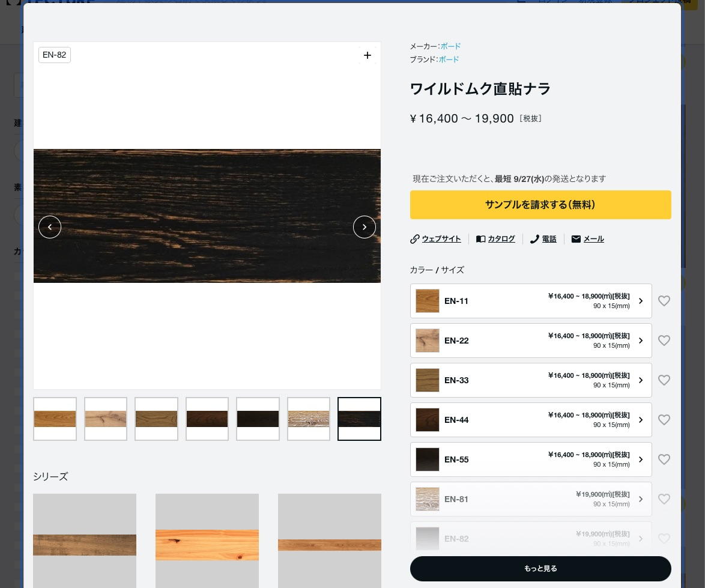Image resolution: width=705 pixels, height=588 pixels.
Task: Select first light oak thumbnail
Action: [55, 419]
